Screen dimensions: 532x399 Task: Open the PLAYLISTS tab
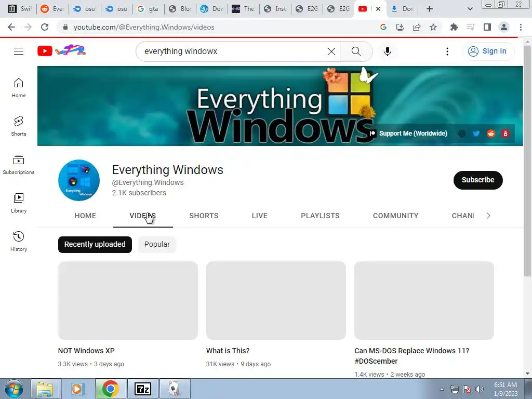(x=320, y=216)
